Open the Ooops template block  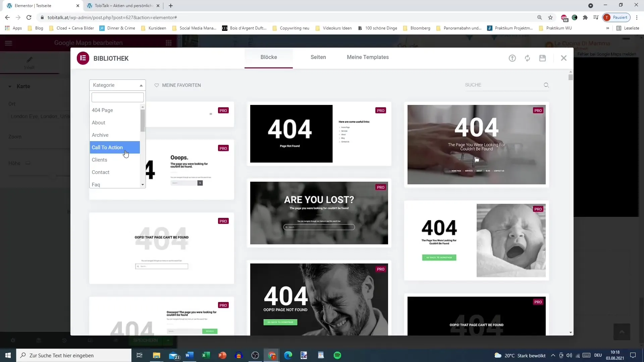click(x=190, y=170)
